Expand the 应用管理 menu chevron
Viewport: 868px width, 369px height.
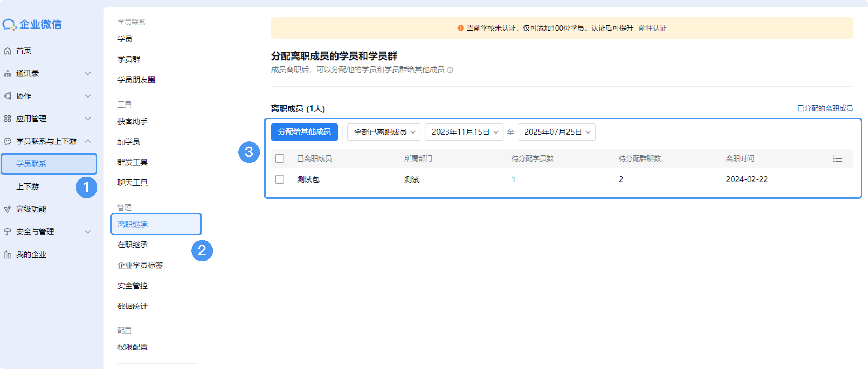tap(88, 119)
